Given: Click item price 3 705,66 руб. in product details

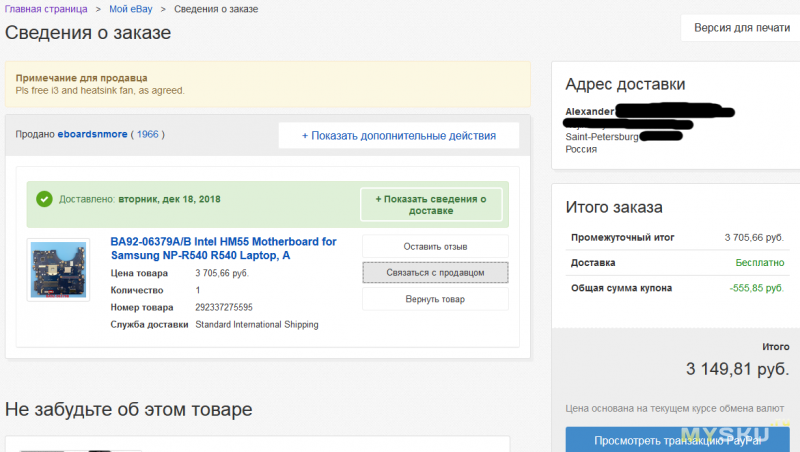Looking at the screenshot, I should 222,273.
